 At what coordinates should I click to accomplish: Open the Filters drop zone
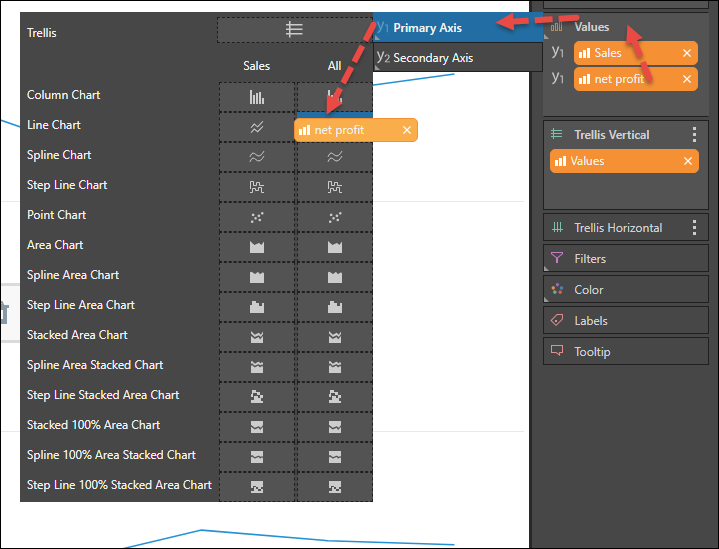[626, 259]
